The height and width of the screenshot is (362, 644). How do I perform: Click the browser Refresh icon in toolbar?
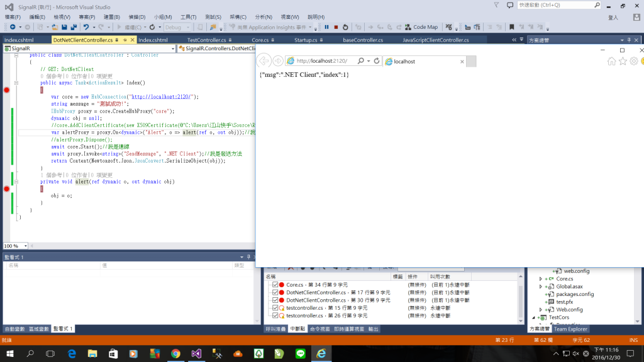coord(152,27)
